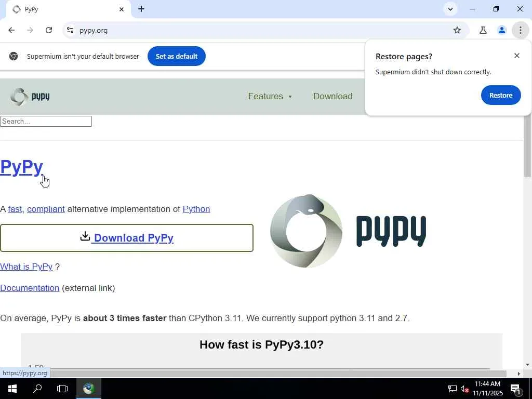Reload the pypy.org page
Viewport: 532px width, 399px height.
(x=49, y=30)
